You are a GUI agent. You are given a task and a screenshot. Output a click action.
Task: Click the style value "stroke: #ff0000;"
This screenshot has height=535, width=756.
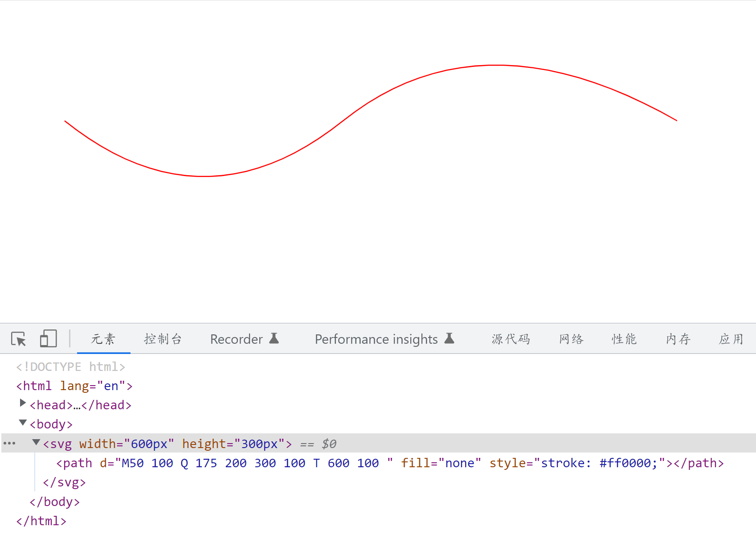tap(599, 463)
